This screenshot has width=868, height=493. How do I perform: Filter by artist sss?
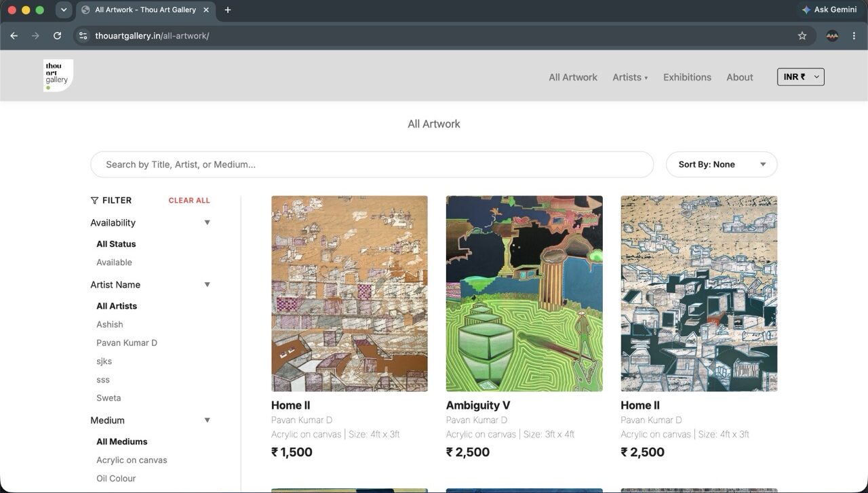103,380
